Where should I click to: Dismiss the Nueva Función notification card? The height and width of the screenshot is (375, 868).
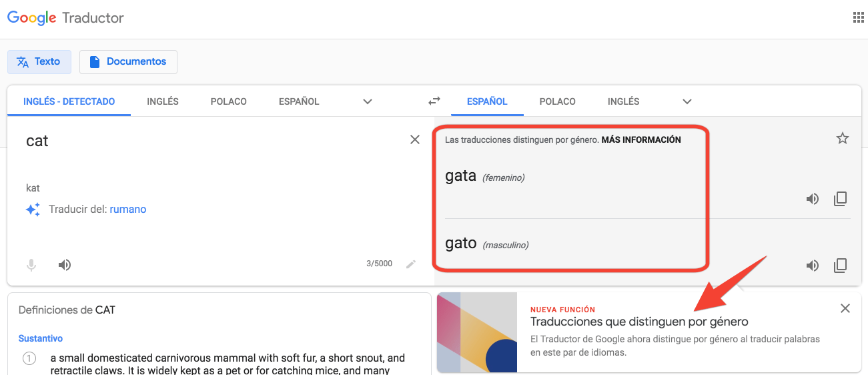click(x=845, y=308)
